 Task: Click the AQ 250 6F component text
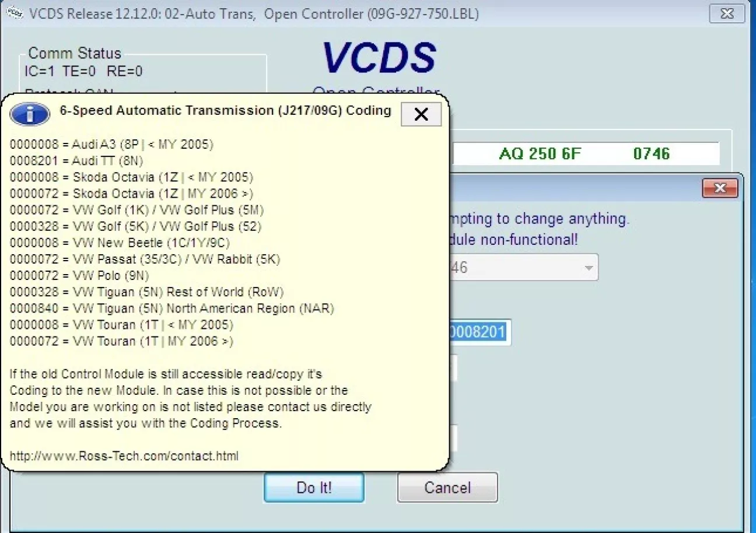[x=540, y=154]
